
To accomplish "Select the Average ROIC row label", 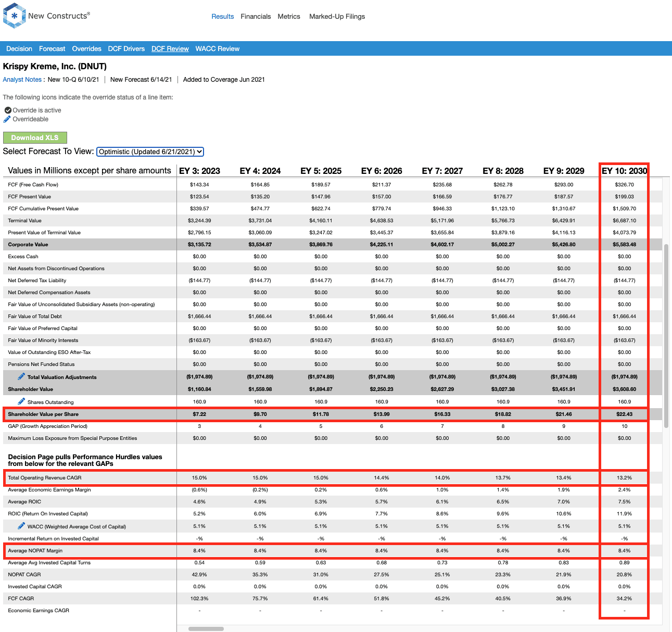I will [x=24, y=502].
